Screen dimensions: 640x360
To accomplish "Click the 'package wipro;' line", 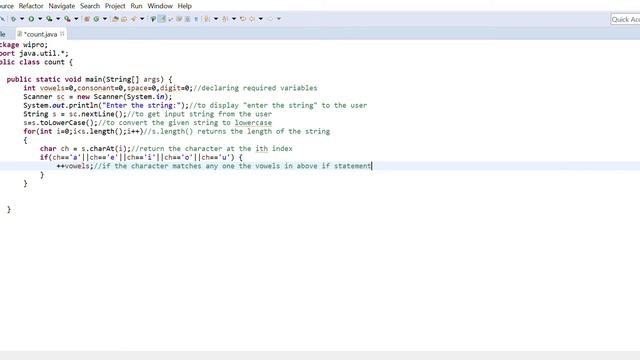I will [x=24, y=45].
